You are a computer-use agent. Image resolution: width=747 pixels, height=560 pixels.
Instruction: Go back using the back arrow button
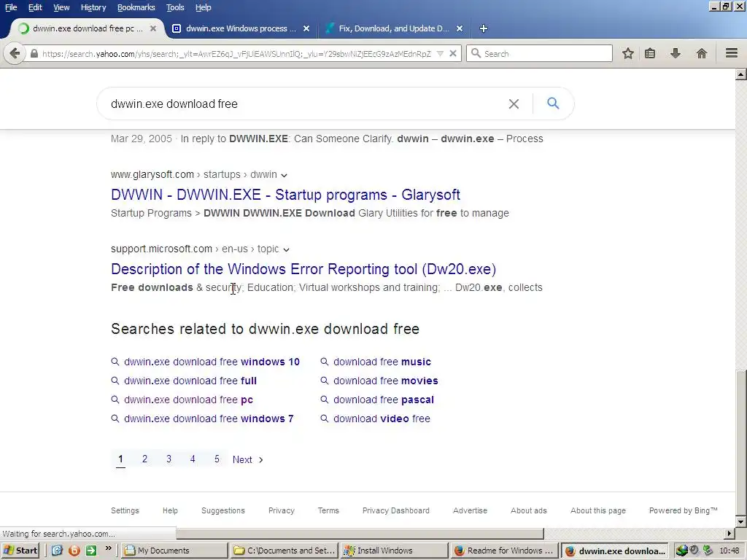pyautogui.click(x=15, y=53)
